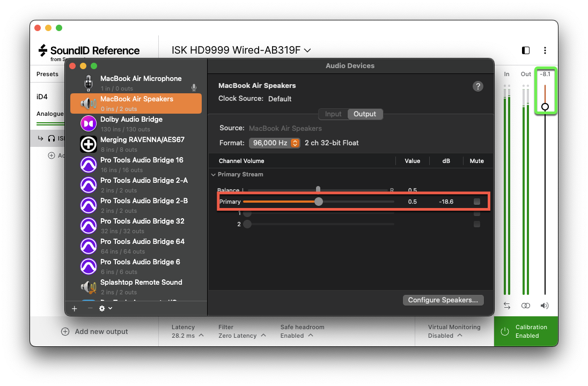Adjust the Primary volume slider handle
Screen dimensions: 588x386
pyautogui.click(x=318, y=202)
